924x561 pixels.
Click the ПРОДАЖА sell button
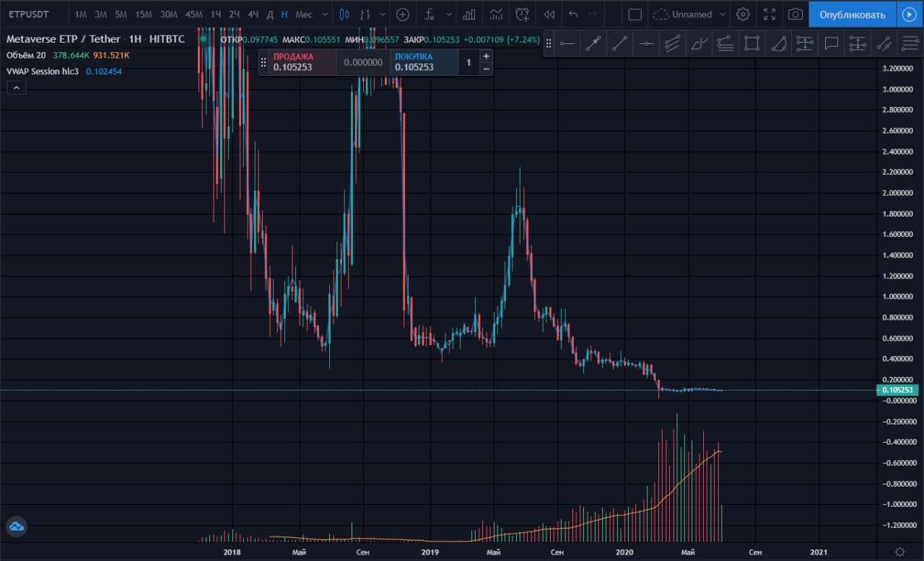coord(302,62)
